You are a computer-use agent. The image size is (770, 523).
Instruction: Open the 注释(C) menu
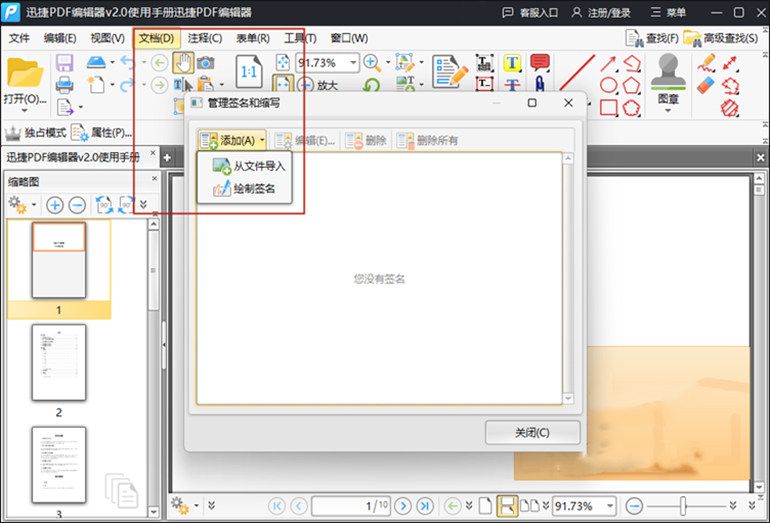[x=205, y=38]
